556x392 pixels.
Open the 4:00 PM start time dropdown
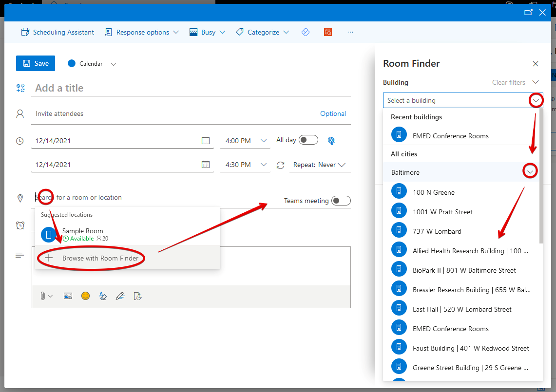pos(264,141)
